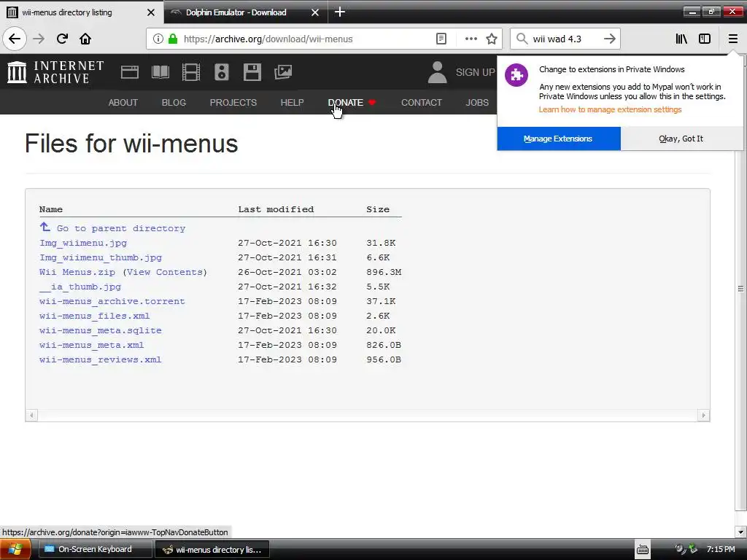
Task: Open the Library bookmarks icon
Action: (681, 39)
